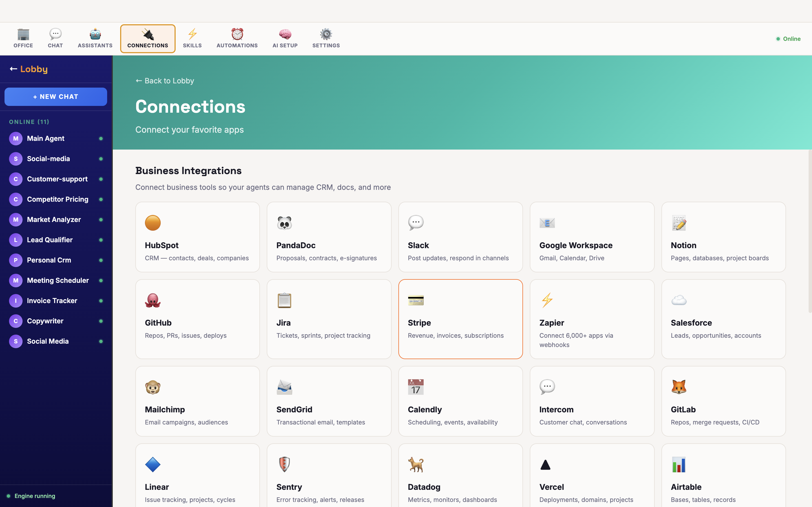Open the Salesforce integration card

(x=723, y=319)
